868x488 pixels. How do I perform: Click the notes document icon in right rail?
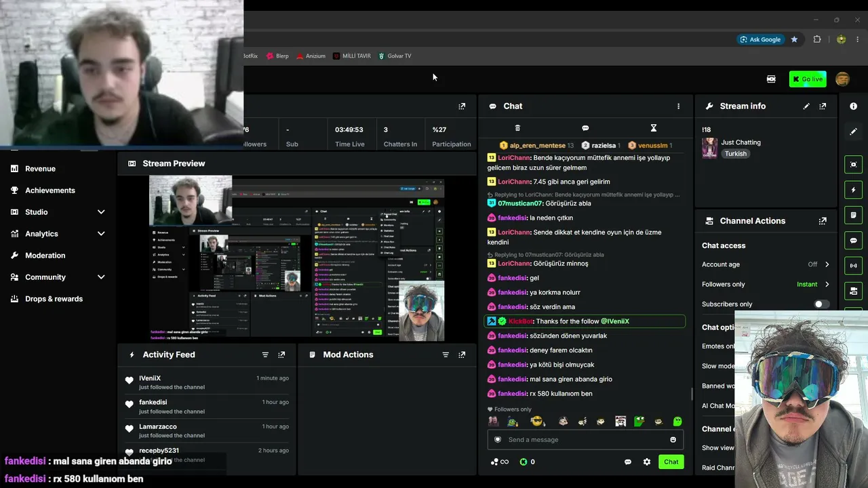pyautogui.click(x=853, y=215)
